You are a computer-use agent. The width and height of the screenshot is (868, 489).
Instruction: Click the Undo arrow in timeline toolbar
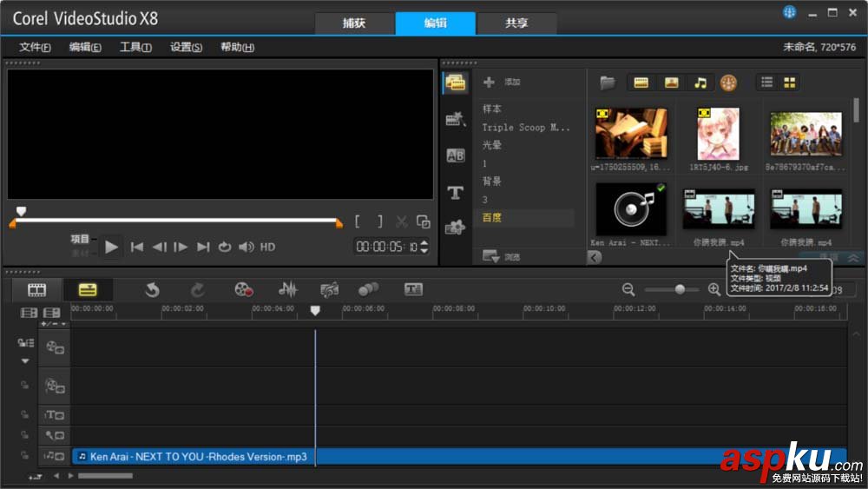coord(153,290)
